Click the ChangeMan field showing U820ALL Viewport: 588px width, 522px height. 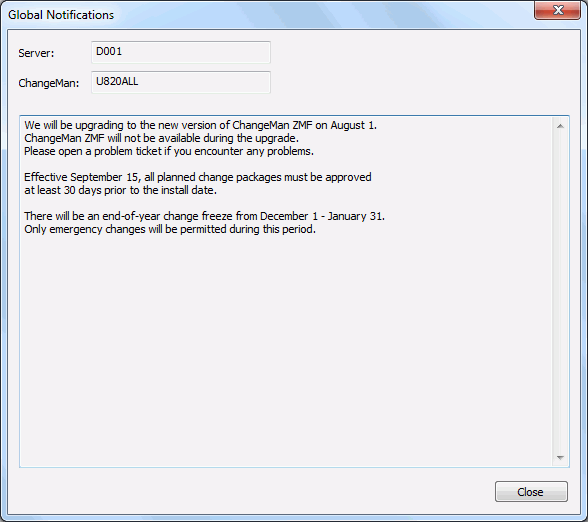coord(181,82)
